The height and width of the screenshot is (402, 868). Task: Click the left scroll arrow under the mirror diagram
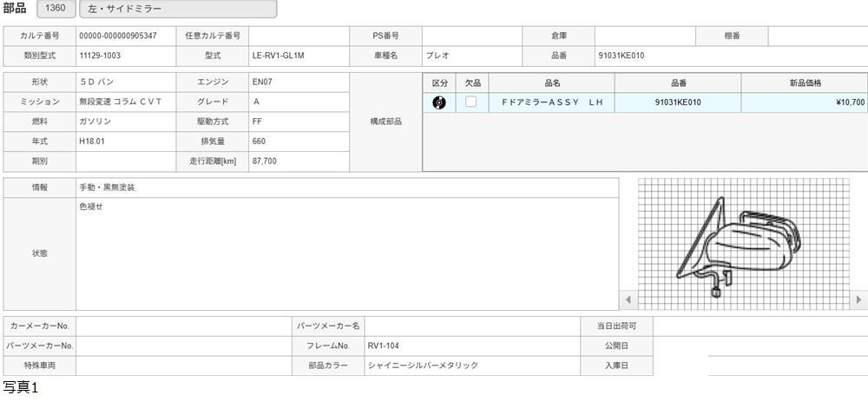pyautogui.click(x=629, y=300)
